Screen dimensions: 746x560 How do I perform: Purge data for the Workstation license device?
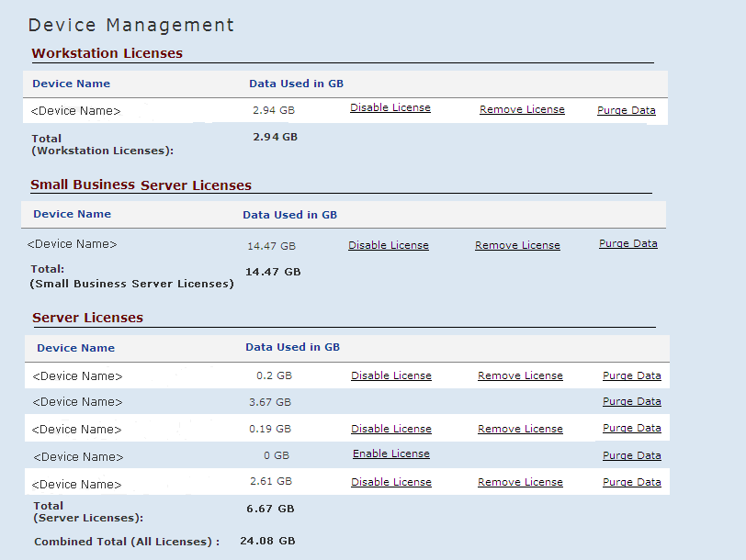(626, 110)
